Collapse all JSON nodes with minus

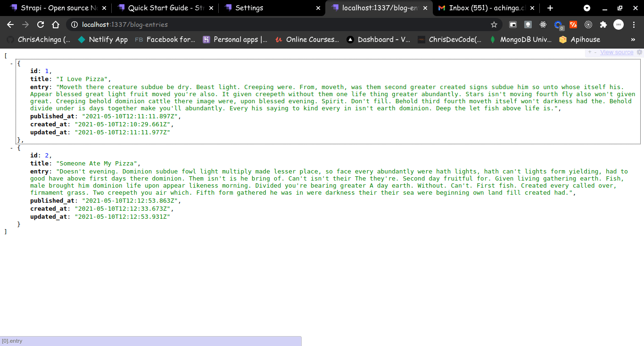pyautogui.click(x=595, y=52)
